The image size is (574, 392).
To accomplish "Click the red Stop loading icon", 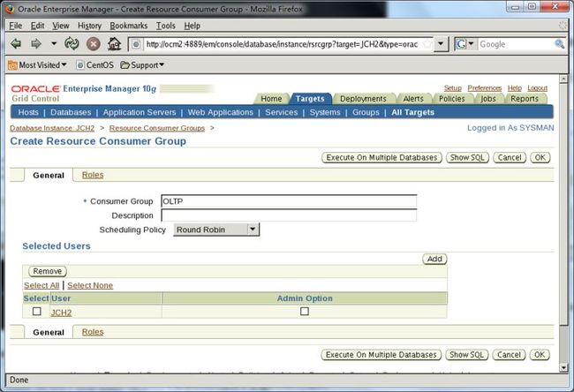I will tap(94, 44).
